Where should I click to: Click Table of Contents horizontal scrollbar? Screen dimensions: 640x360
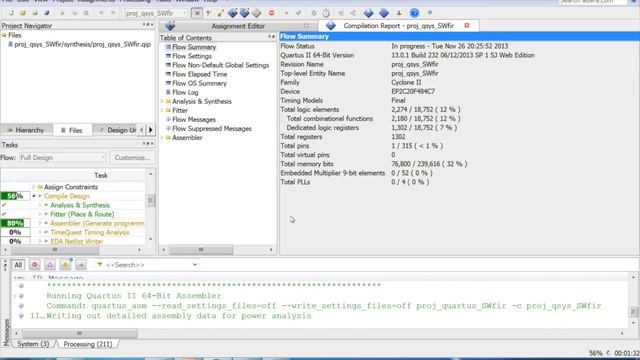tap(201, 249)
